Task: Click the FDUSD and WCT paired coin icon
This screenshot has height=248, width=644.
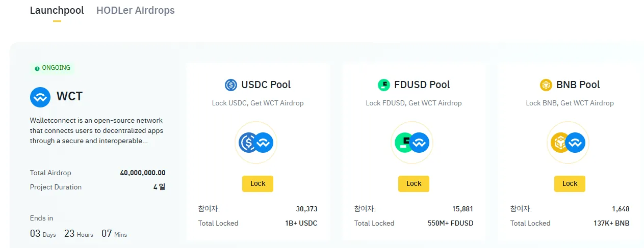Action: (412, 143)
